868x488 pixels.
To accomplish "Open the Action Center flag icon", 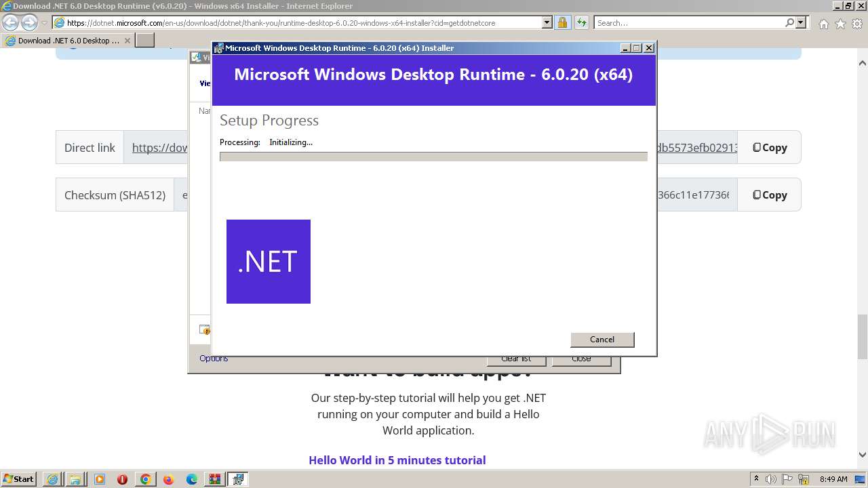I will pos(787,479).
